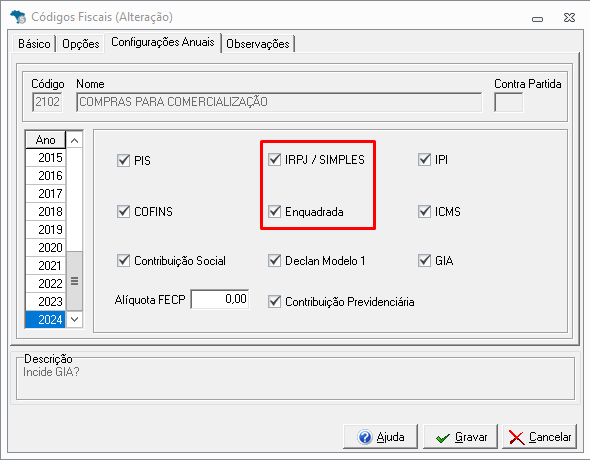
Task: Click the Alíquota FECP input field
Action: (x=220, y=299)
